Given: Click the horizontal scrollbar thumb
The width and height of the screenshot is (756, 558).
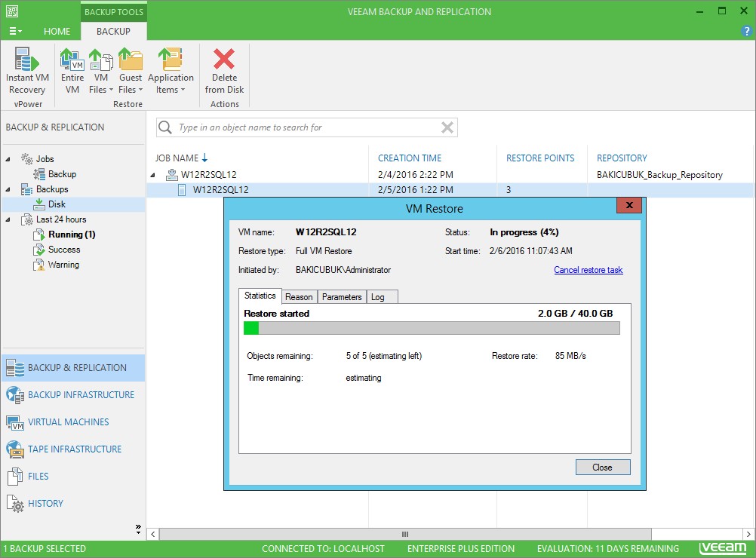Looking at the screenshot, I should pyautogui.click(x=405, y=534).
